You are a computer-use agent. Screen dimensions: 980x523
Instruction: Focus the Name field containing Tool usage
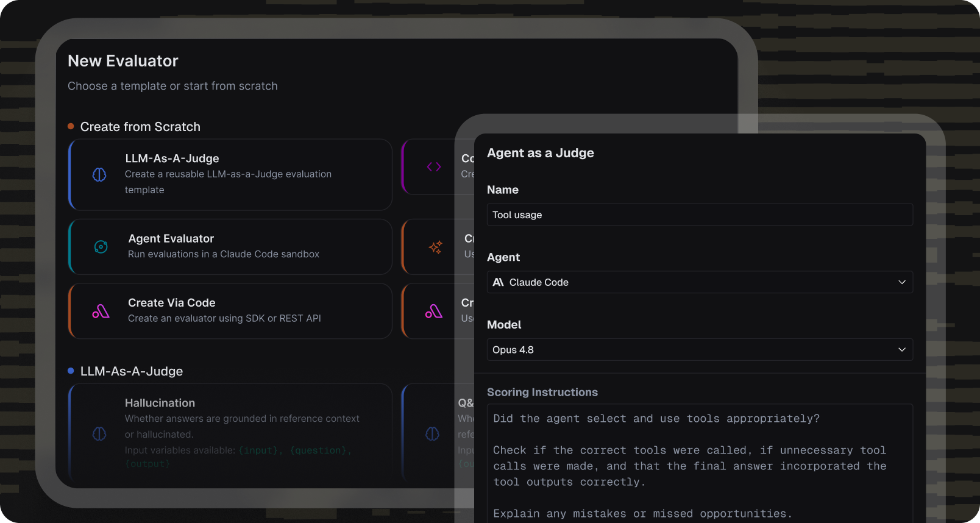point(700,215)
